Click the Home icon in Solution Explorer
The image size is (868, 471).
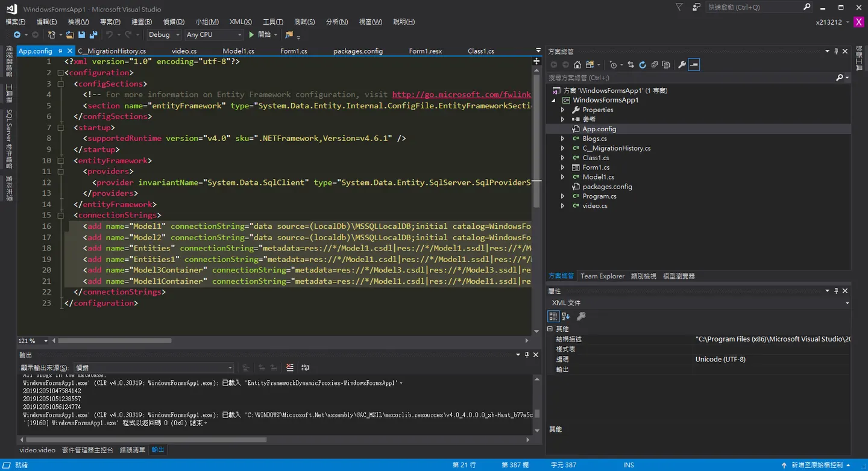577,64
